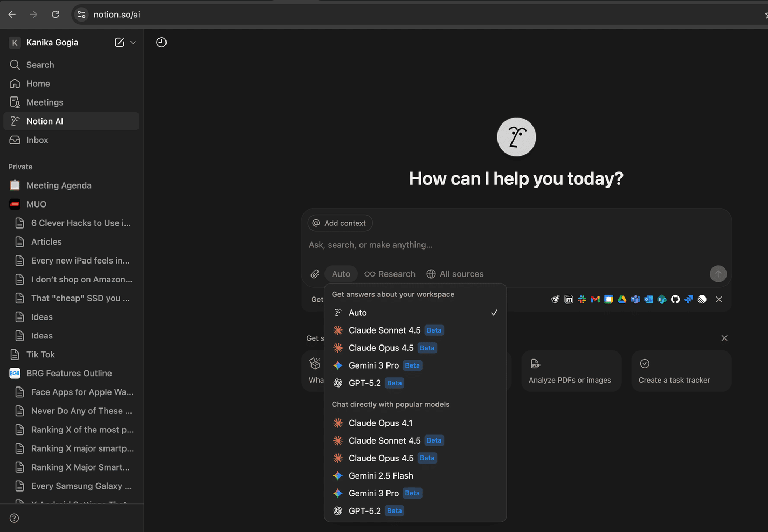Enable Research mode
The image size is (768, 532).
[x=390, y=274]
